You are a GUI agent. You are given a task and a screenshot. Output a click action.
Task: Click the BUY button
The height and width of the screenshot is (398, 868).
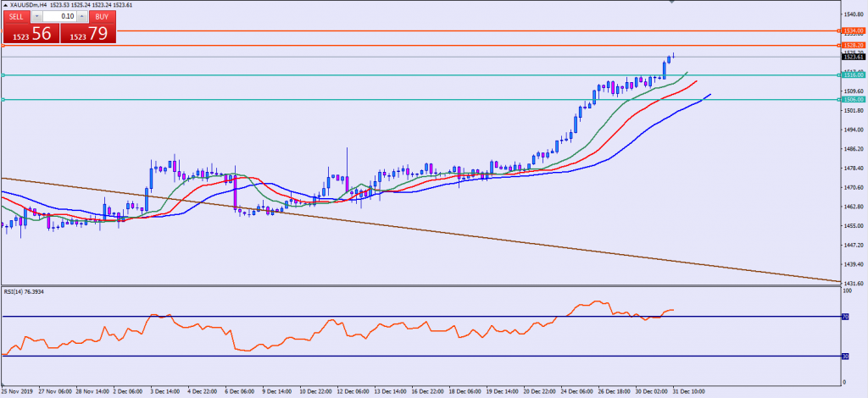[101, 16]
